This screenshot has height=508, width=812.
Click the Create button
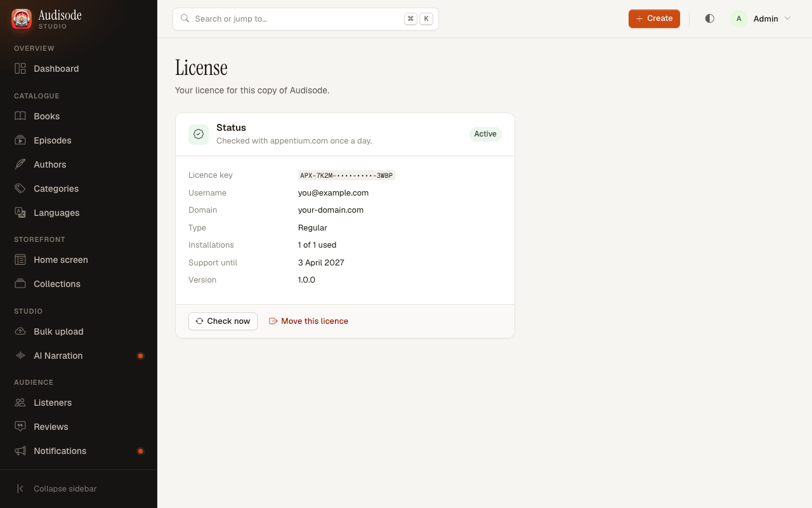654,18
